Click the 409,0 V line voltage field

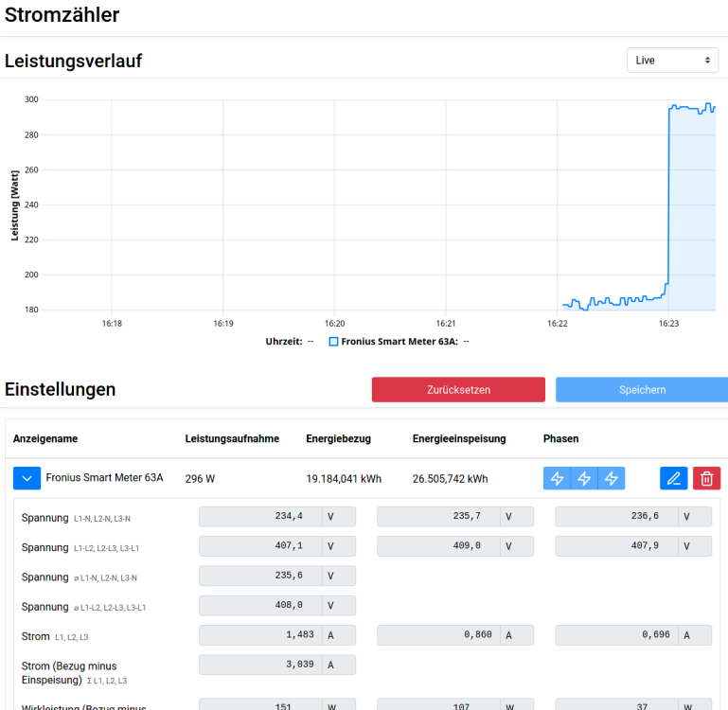438,546
